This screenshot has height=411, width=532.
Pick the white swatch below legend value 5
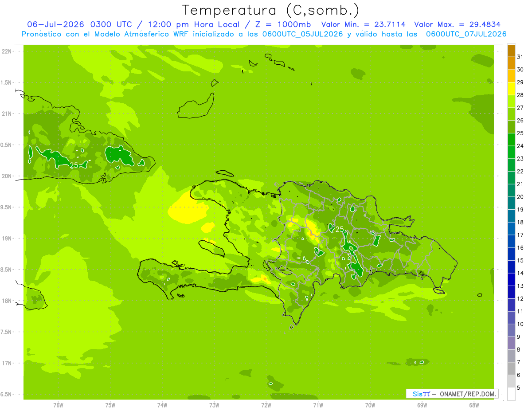[511, 394]
